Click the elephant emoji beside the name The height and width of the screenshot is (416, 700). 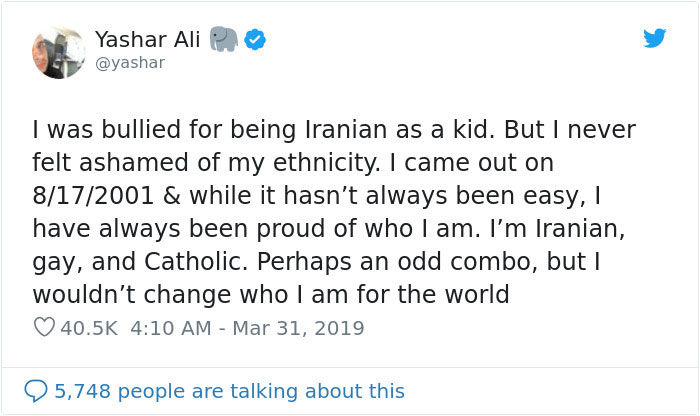225,39
